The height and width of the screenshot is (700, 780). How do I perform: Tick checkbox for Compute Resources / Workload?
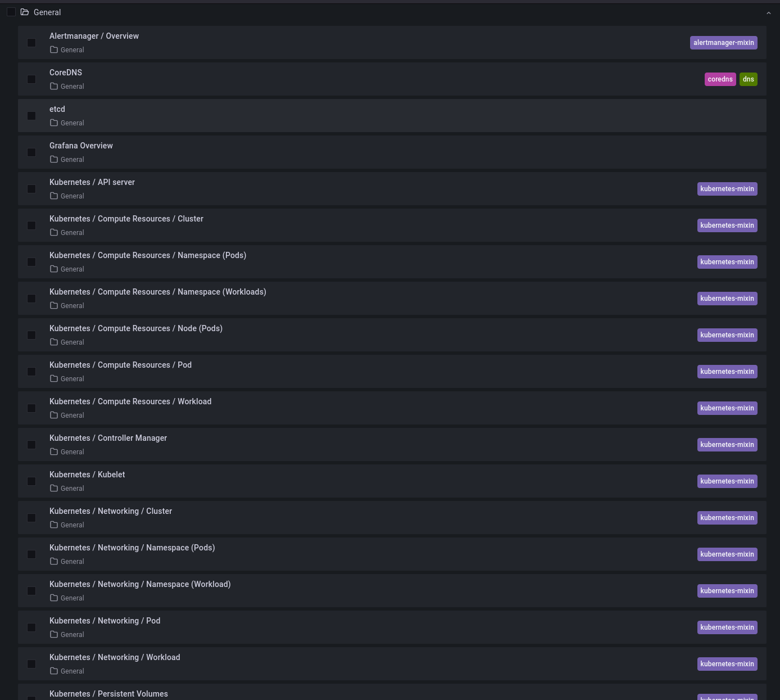click(x=31, y=408)
